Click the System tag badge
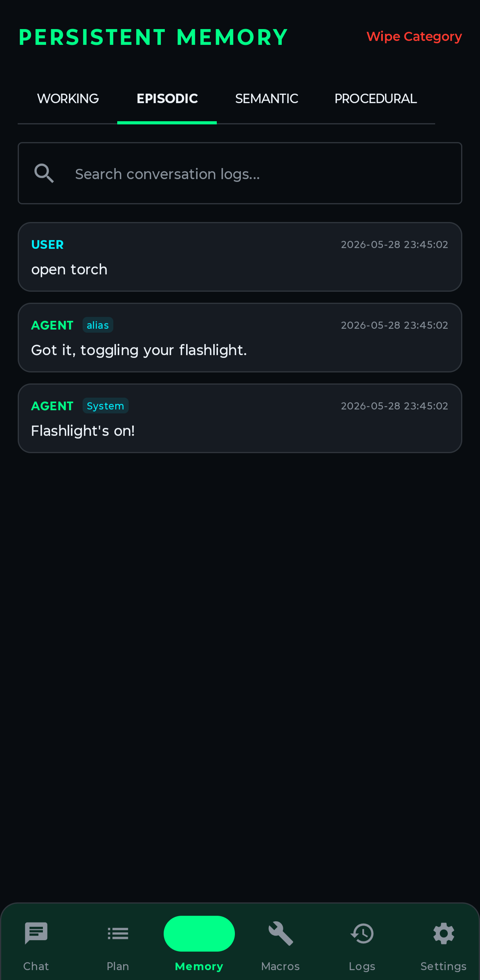This screenshot has height=980, width=480. click(105, 406)
